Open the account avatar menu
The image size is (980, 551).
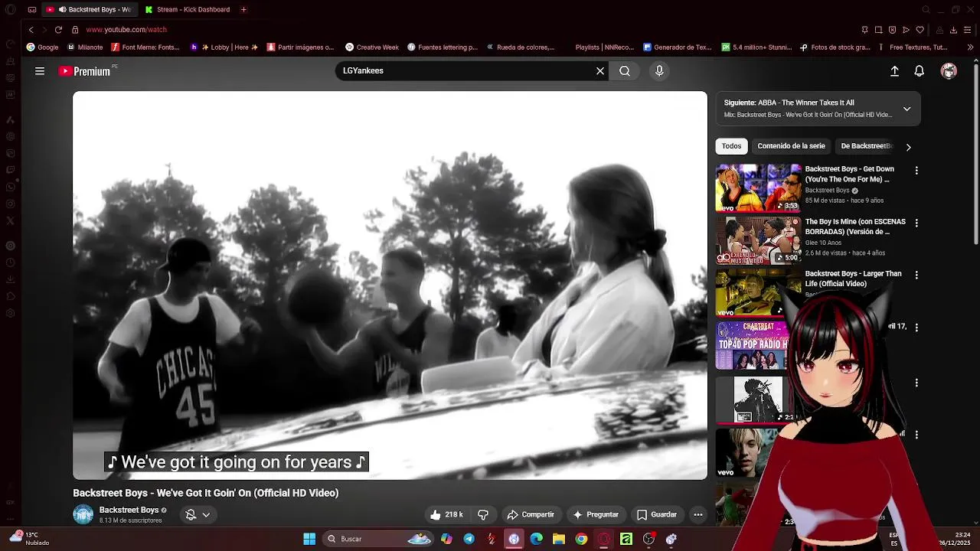tap(949, 71)
